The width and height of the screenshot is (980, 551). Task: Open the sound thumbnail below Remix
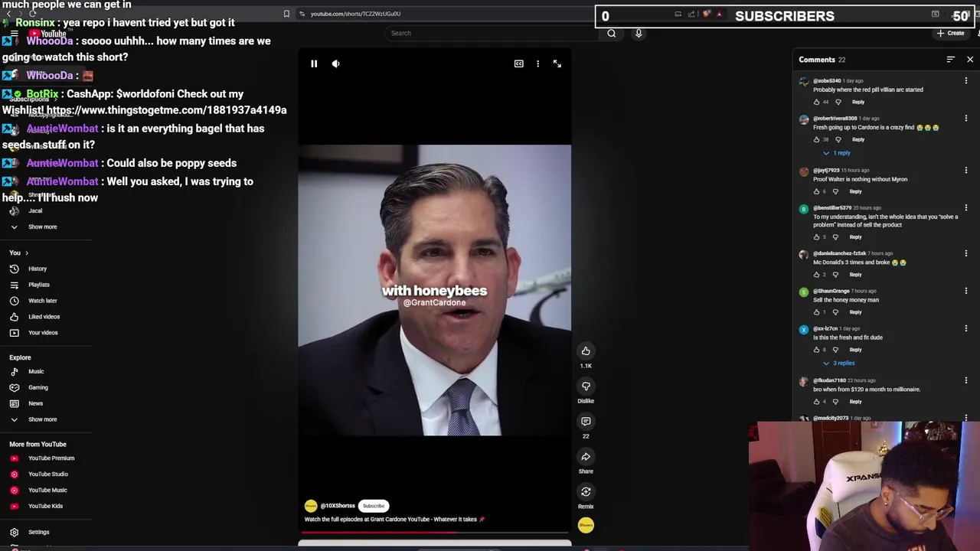point(586,525)
